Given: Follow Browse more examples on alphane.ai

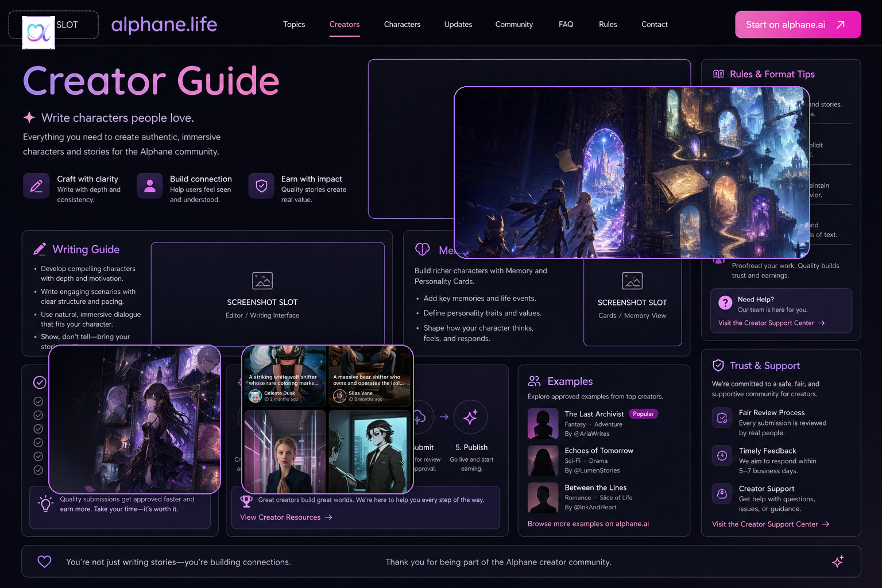Looking at the screenshot, I should [x=588, y=524].
